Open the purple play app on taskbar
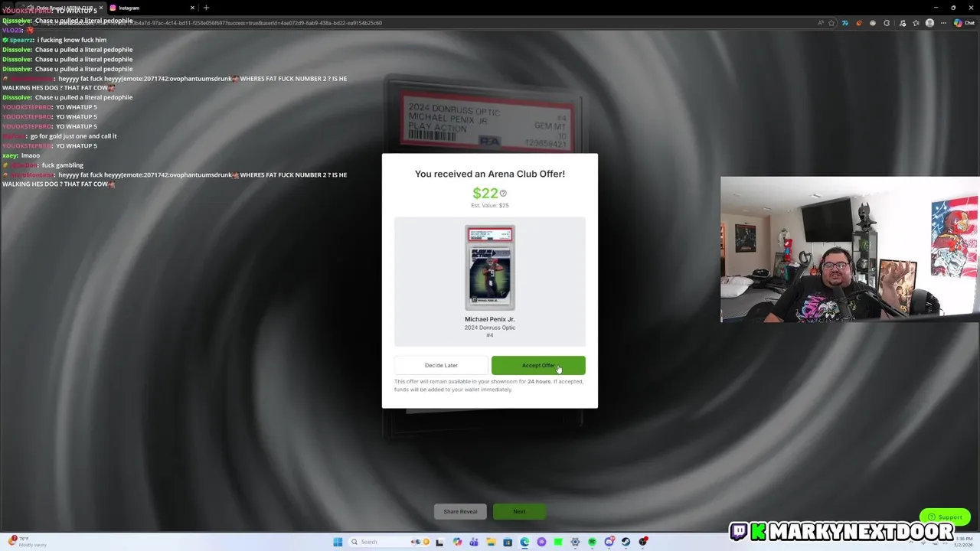This screenshot has width=980, height=551. [541, 542]
